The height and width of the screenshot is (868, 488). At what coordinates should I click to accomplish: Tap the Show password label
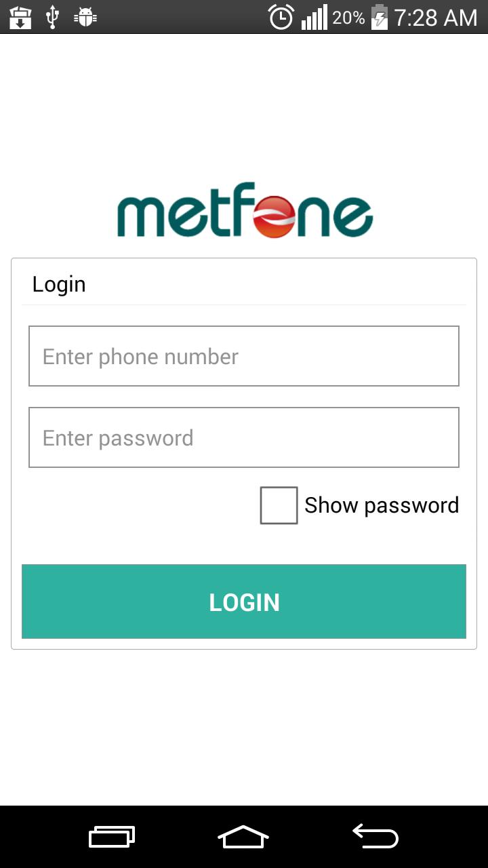coord(382,505)
